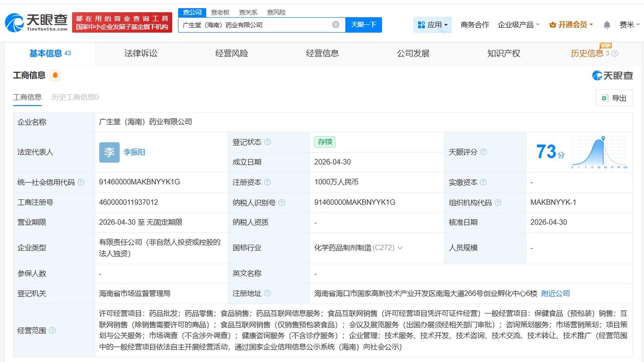644x362 pixels.
Task: Click the registration number 460000011937012
Action: click(129, 202)
